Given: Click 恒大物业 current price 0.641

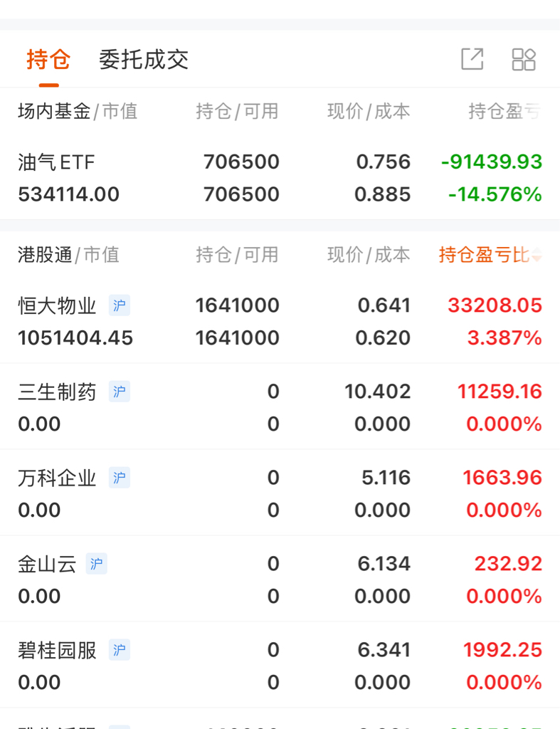Looking at the screenshot, I should point(384,305).
